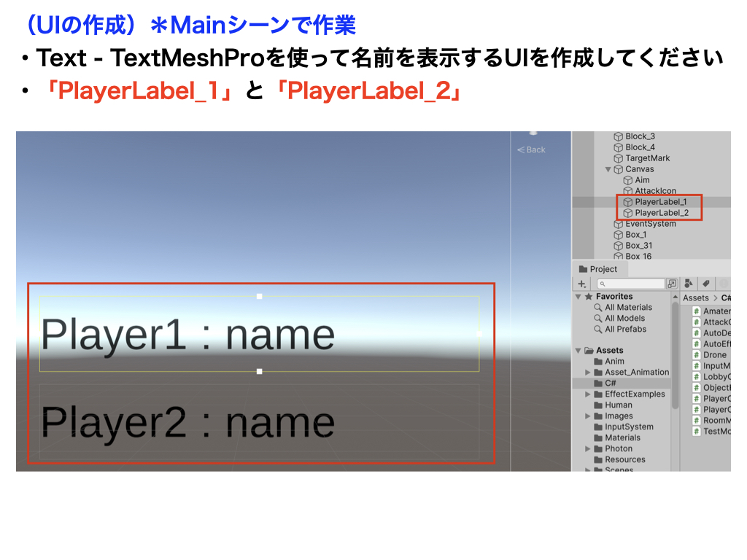Viewport: 747px width, 560px height.
Task: Click the Resources folder icon
Action: click(598, 460)
